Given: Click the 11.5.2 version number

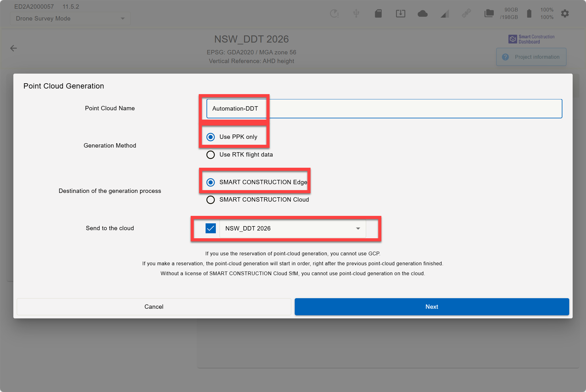Looking at the screenshot, I should pyautogui.click(x=71, y=7).
